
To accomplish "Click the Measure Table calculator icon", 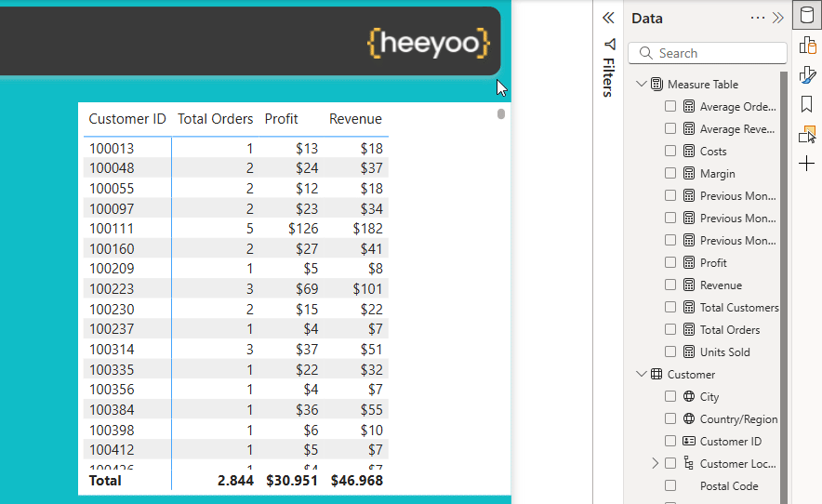I will point(656,84).
